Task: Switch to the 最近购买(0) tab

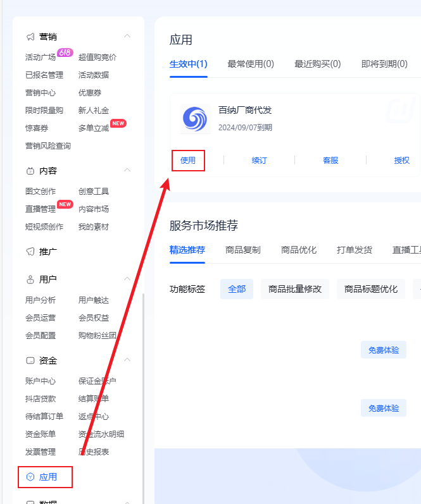Action: point(318,64)
